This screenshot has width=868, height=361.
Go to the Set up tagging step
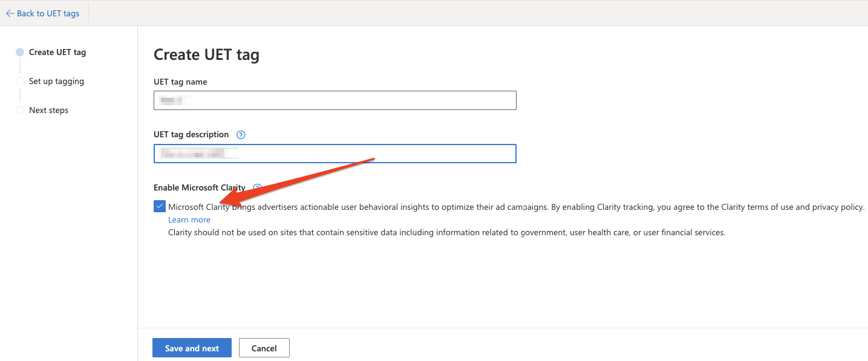pos(56,81)
